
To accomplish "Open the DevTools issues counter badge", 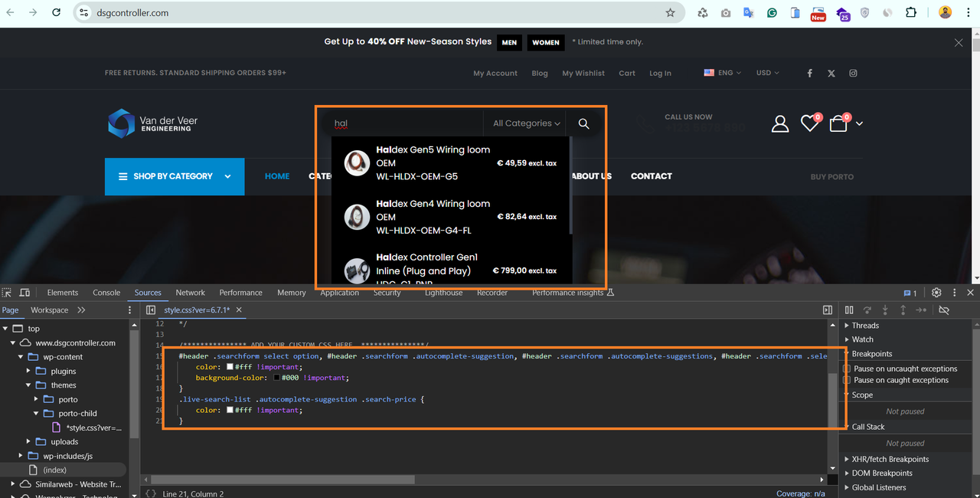I will pyautogui.click(x=910, y=293).
